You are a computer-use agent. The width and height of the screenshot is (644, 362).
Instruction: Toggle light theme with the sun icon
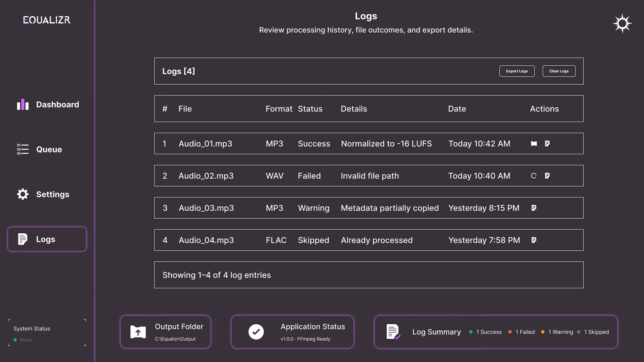click(x=622, y=23)
